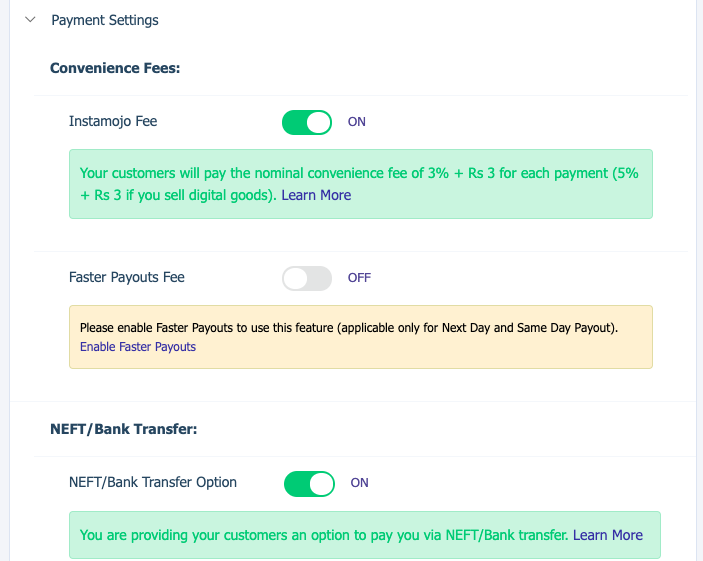Click the NEFT/Bank Transfer Option label
Image resolution: width=703 pixels, height=561 pixels.
coord(153,483)
